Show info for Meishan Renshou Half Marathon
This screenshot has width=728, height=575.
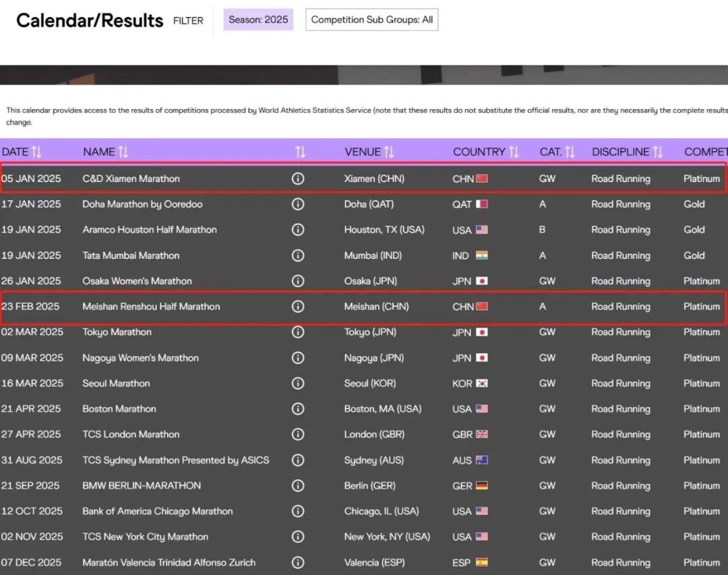click(297, 307)
